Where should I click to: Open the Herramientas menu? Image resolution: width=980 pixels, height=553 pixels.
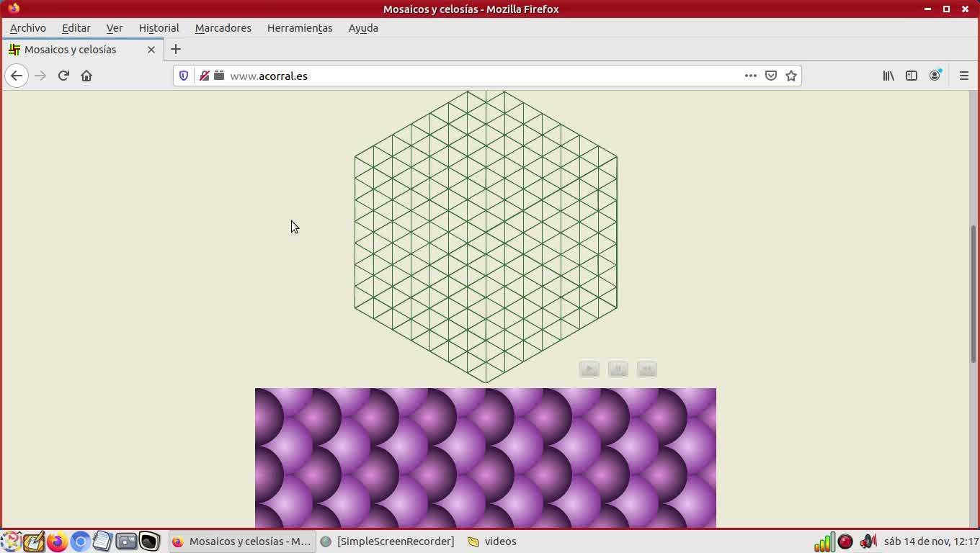(299, 28)
